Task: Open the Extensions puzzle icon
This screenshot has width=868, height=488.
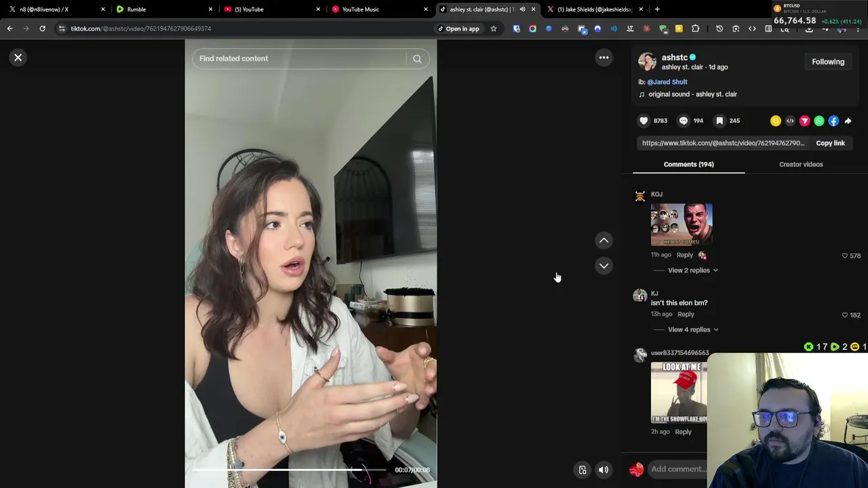Action: click(x=695, y=28)
